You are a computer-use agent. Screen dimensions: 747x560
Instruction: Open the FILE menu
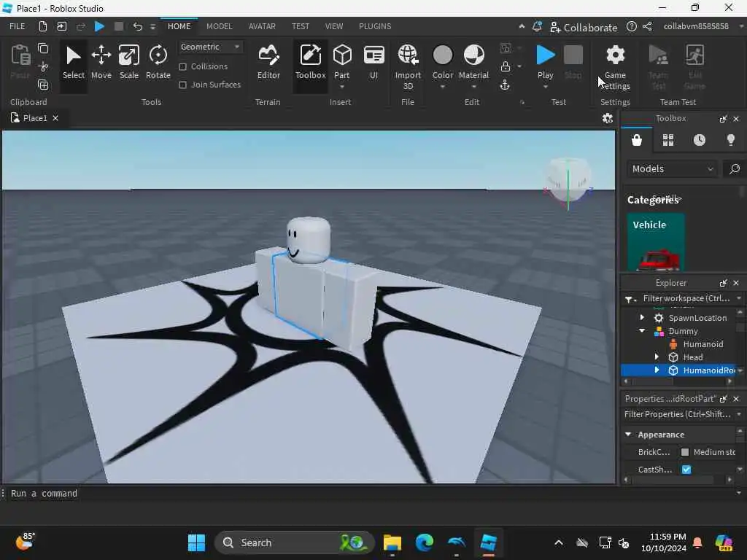click(18, 26)
